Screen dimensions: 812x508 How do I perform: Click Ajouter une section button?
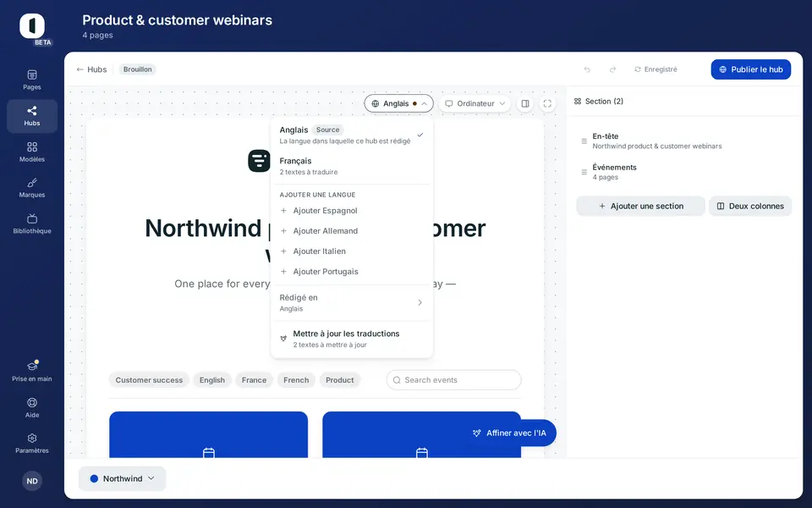640,206
